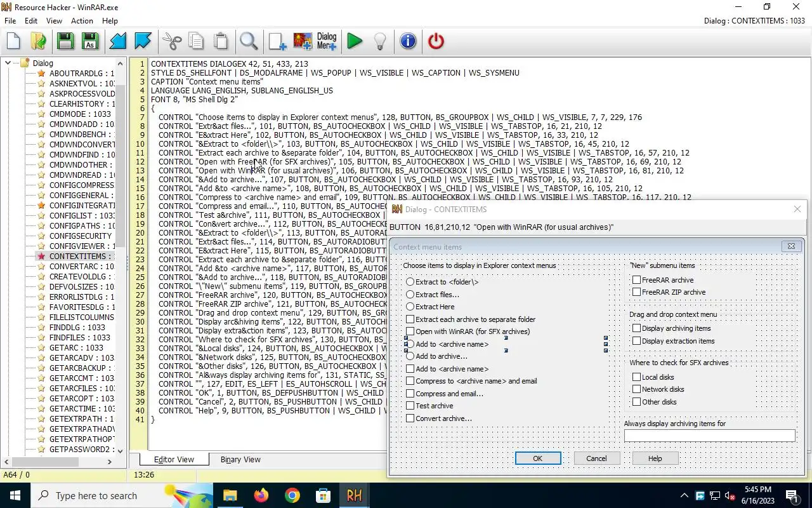Enable 'Display archiving items' checkbox
The width and height of the screenshot is (812, 508).
click(637, 328)
